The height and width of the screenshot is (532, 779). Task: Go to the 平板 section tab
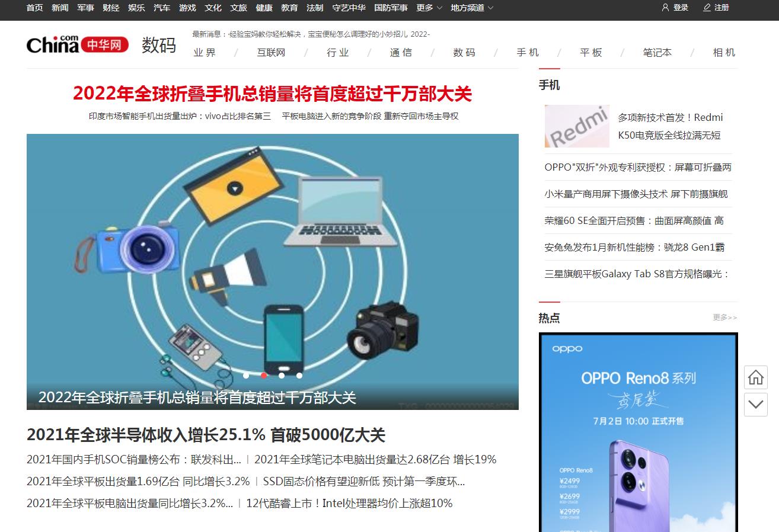[591, 53]
